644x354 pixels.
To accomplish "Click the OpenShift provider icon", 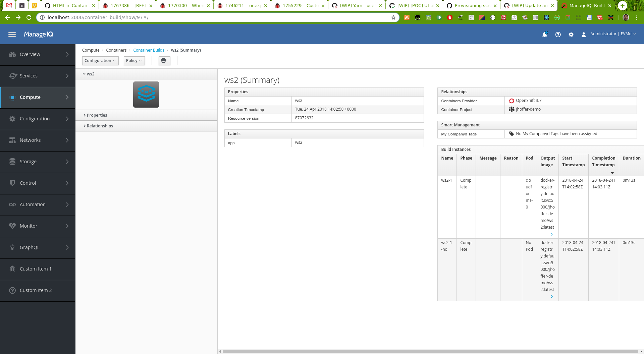I will pos(512,101).
